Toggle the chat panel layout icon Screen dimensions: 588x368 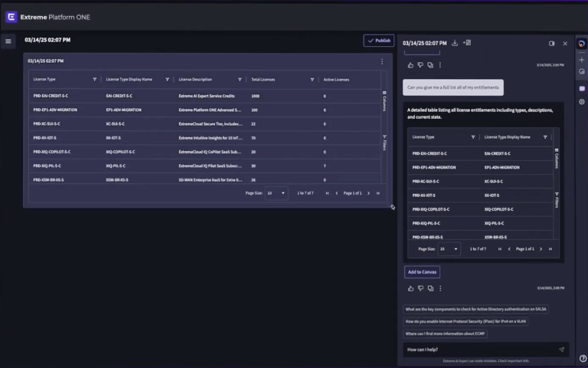tap(551, 44)
